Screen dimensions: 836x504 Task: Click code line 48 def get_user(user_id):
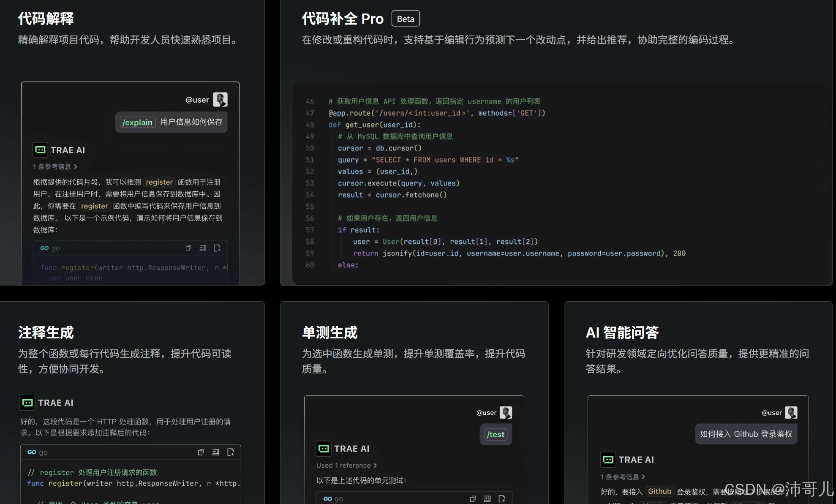(x=374, y=125)
